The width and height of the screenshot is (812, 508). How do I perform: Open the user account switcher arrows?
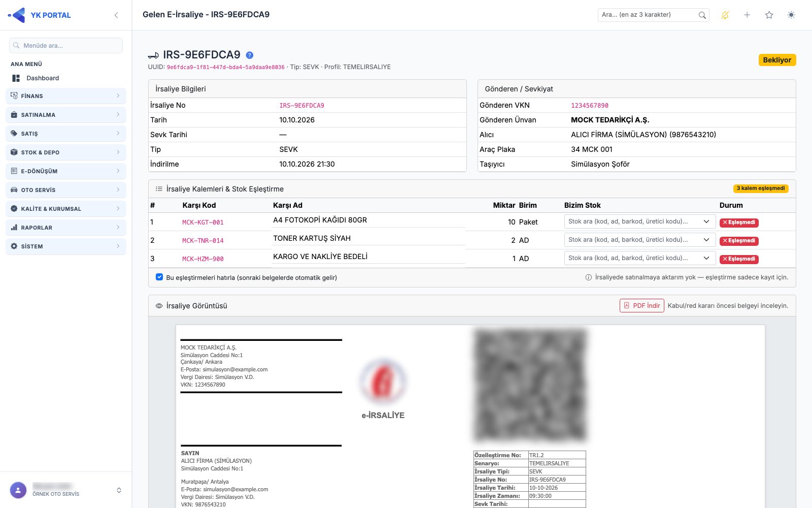point(119,490)
